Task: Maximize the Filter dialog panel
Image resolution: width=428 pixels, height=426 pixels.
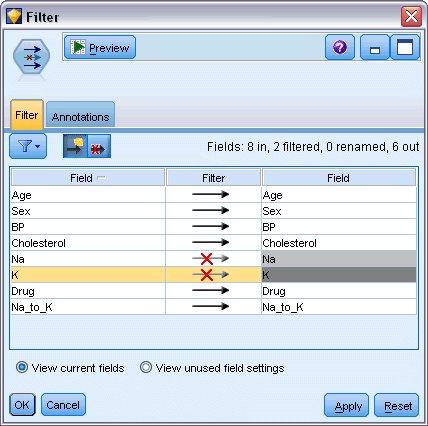Action: (x=405, y=47)
